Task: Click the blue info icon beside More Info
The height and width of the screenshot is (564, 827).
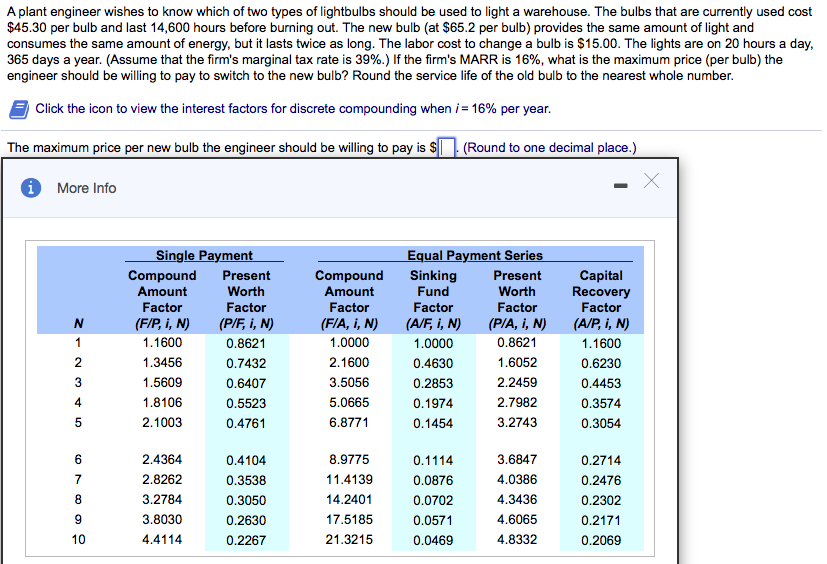Action: pyautogui.click(x=31, y=188)
